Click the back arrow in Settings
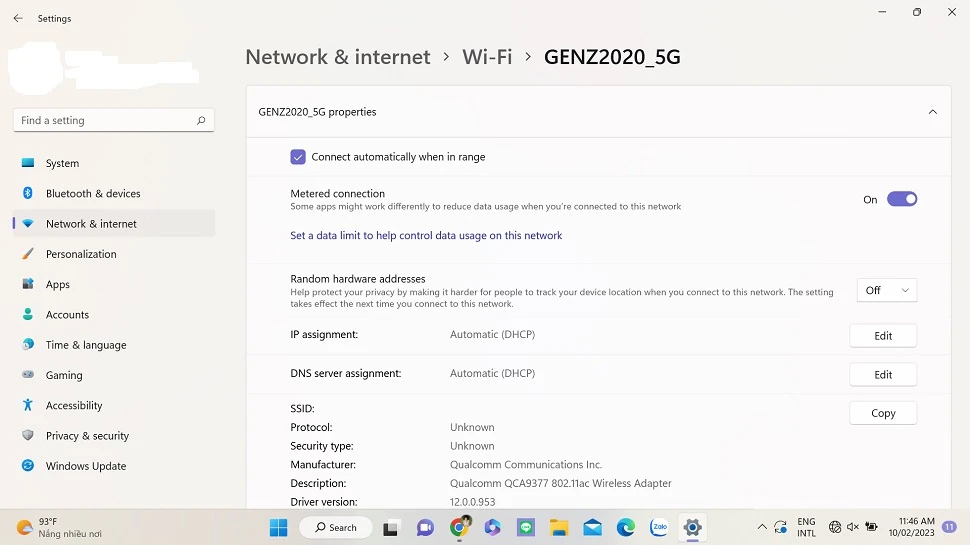The height and width of the screenshot is (545, 970). pyautogui.click(x=18, y=18)
